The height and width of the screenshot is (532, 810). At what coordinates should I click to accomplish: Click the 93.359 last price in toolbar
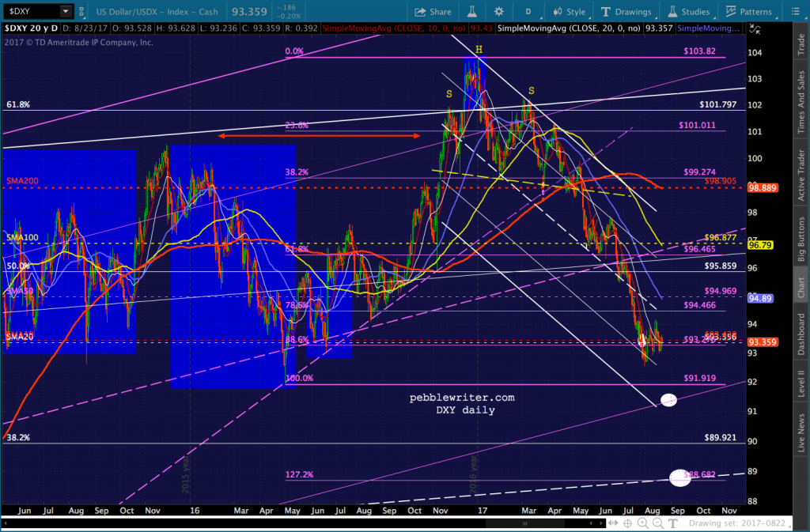[x=249, y=11]
